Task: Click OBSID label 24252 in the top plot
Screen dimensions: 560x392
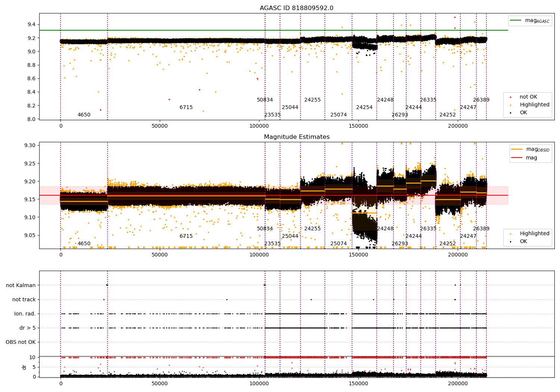Action: click(x=448, y=115)
